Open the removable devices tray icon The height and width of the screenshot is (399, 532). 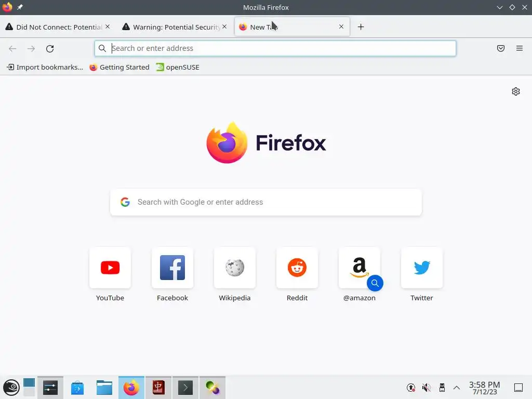pyautogui.click(x=442, y=388)
